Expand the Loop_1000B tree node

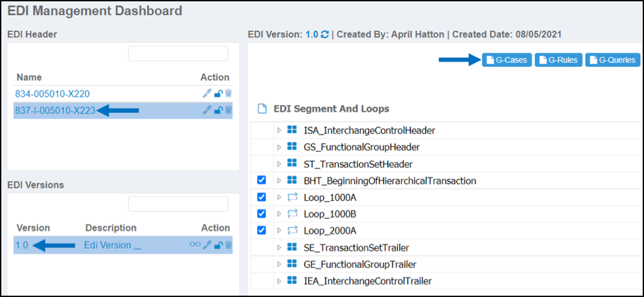coord(280,214)
